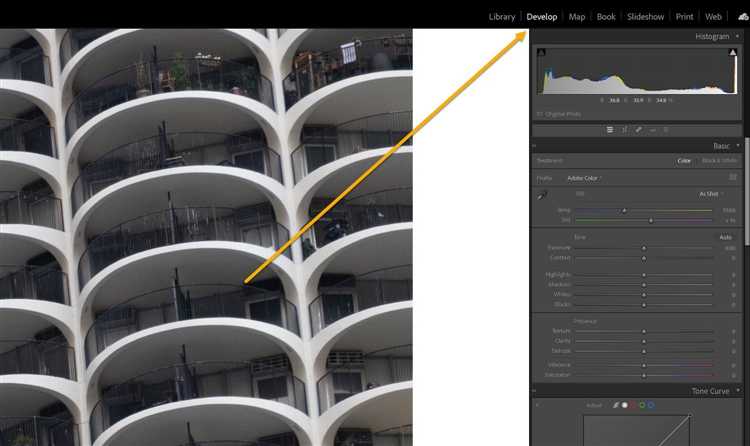Click inside the tone curve graph

pos(636,431)
